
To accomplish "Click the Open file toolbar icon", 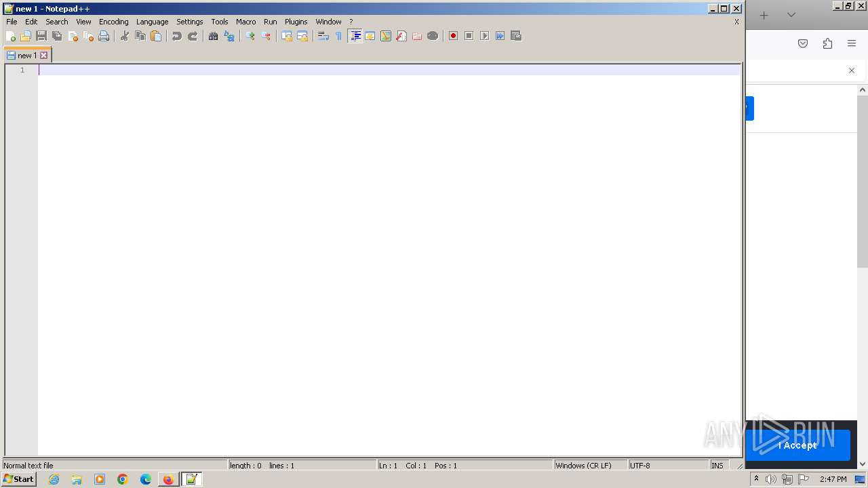I will [26, 36].
